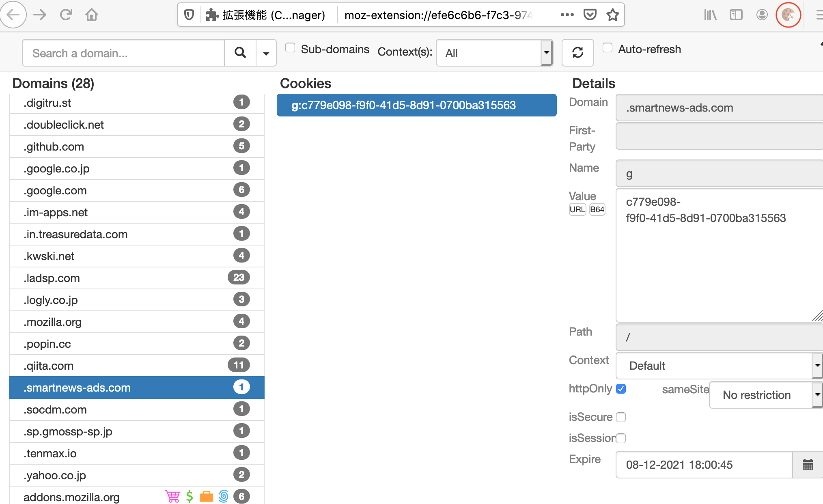Select the .socdm.com domain
The height and width of the screenshot is (504, 823).
(136, 409)
